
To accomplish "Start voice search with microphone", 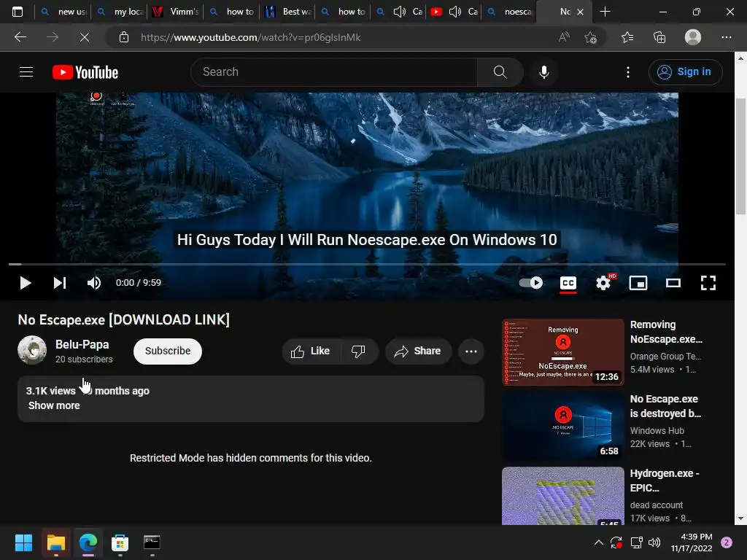I will tap(543, 72).
